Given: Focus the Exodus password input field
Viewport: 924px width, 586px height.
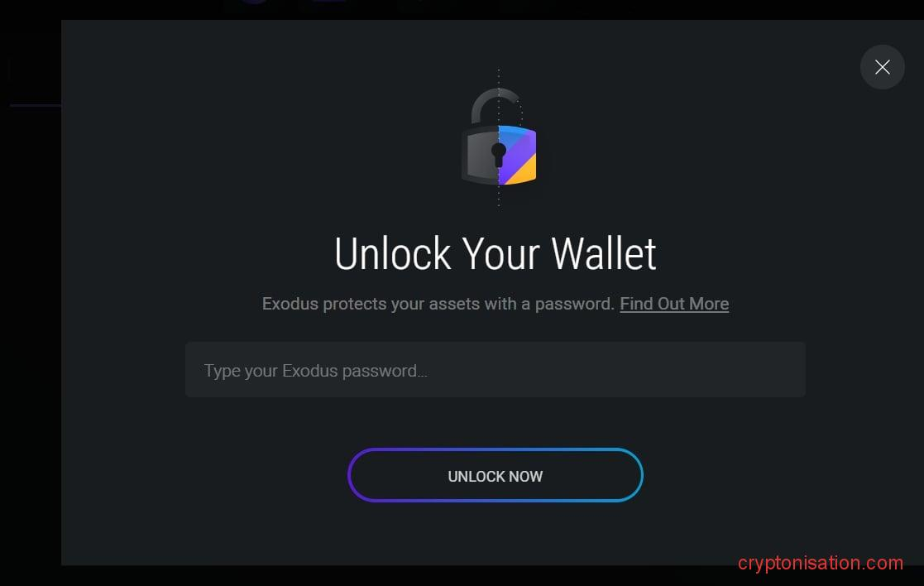Looking at the screenshot, I should (x=495, y=370).
